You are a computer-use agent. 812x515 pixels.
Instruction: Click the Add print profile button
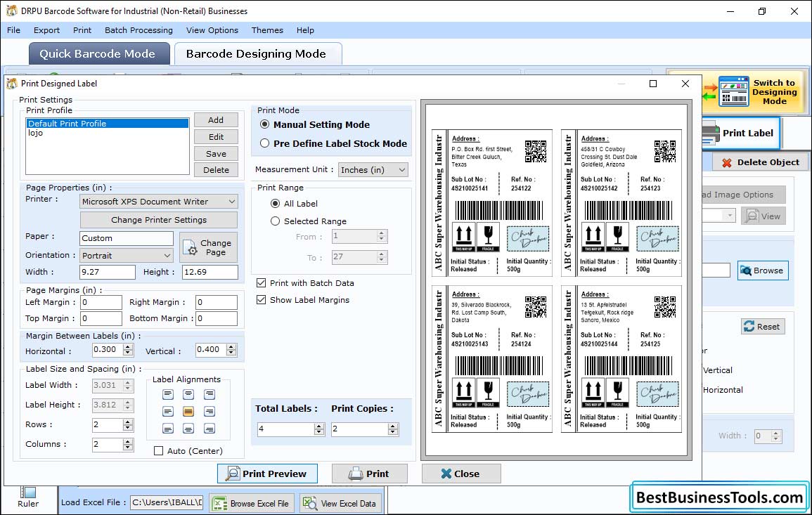point(216,120)
